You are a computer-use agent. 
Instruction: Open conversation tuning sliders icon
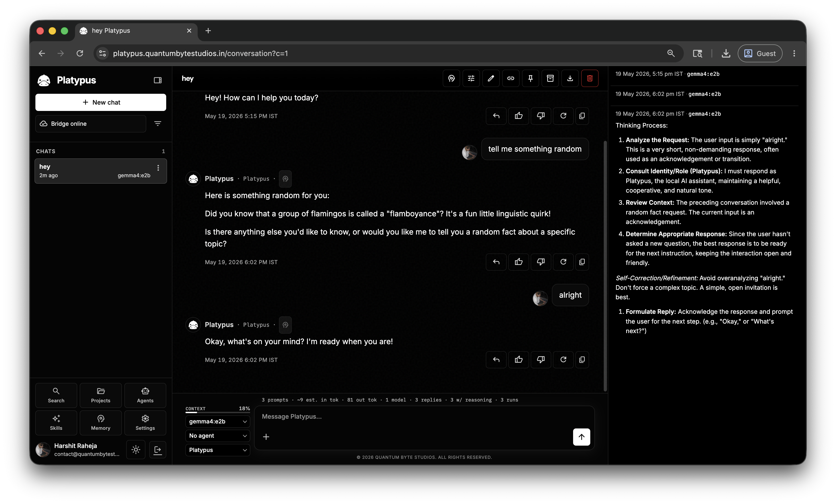471,78
